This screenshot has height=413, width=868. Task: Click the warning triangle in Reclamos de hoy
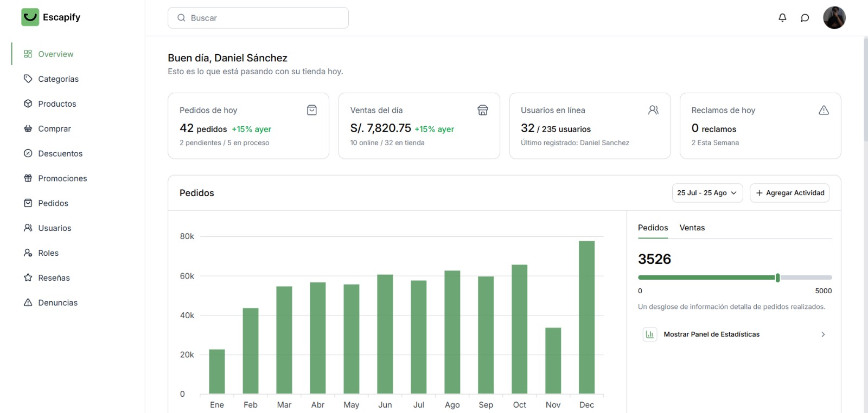pos(824,110)
